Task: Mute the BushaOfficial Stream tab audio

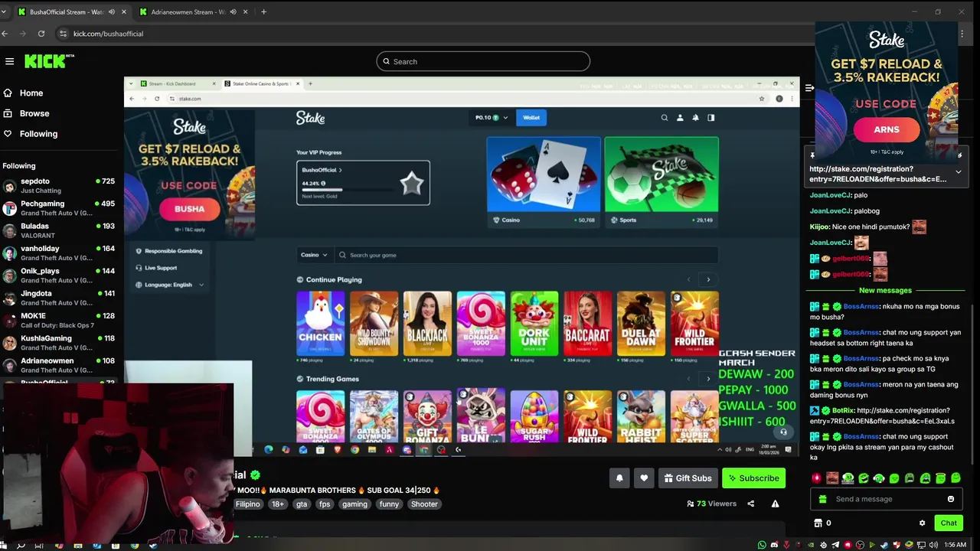Action: pos(112,11)
